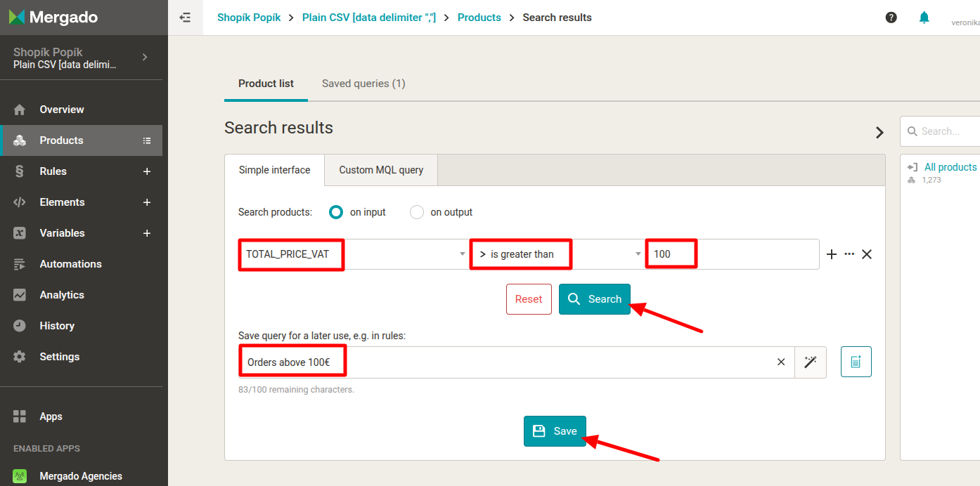Add a new element with the plus icon
The image size is (980, 486).
(x=147, y=202)
